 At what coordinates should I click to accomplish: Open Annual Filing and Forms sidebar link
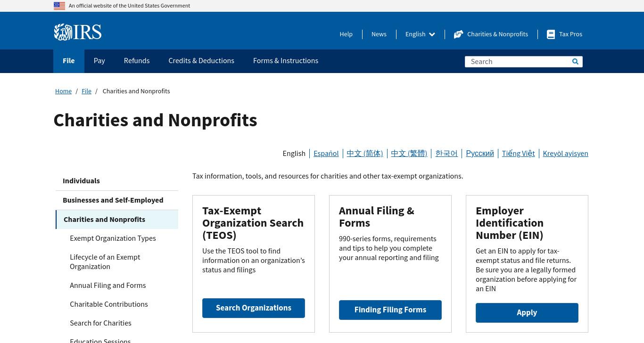108,286
